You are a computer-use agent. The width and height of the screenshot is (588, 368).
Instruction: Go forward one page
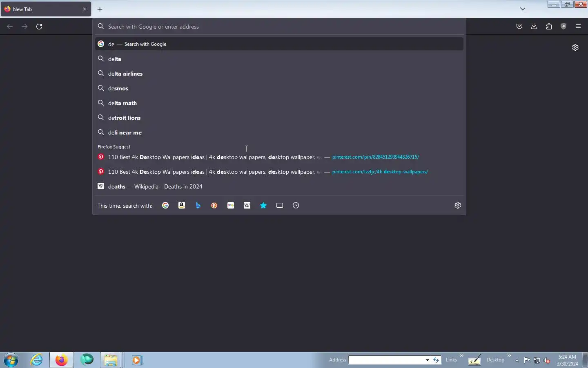point(24,26)
